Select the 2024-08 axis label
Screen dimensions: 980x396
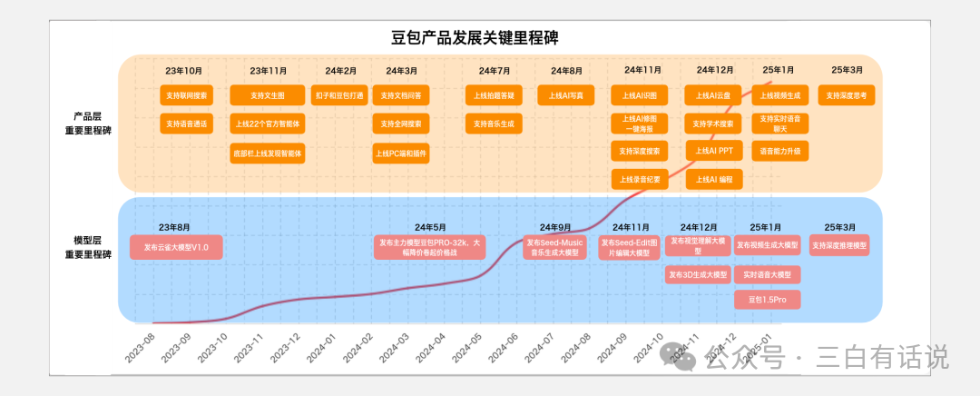tap(577, 347)
